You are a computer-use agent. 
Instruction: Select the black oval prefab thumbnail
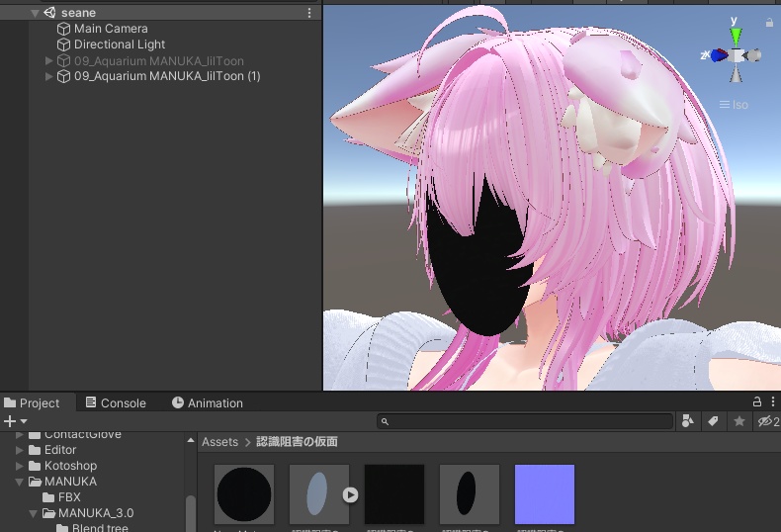pyautogui.click(x=470, y=494)
